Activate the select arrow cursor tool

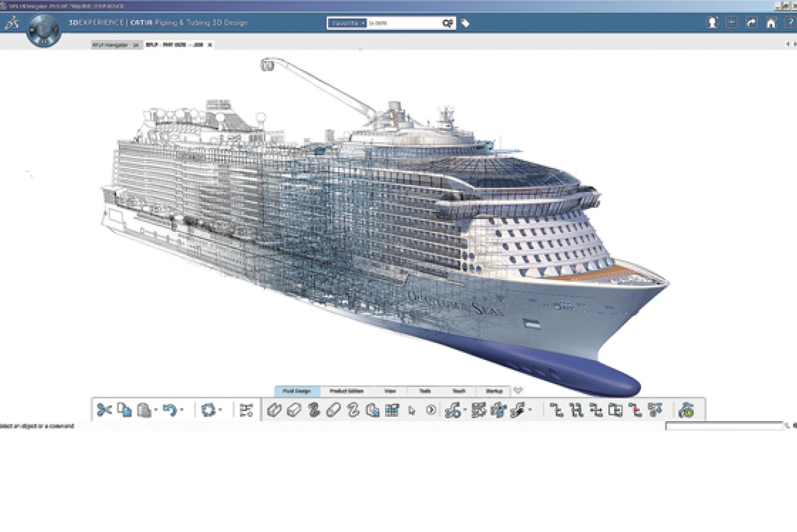click(411, 411)
